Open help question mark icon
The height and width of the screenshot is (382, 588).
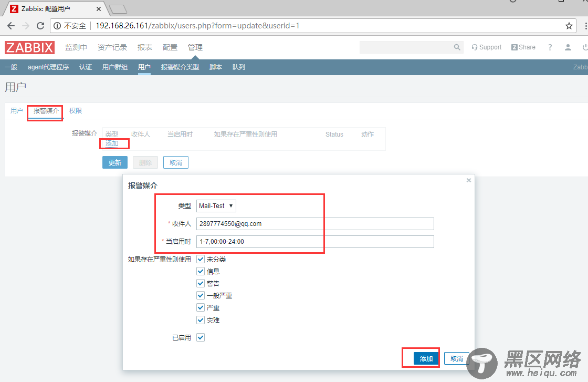[x=550, y=47]
